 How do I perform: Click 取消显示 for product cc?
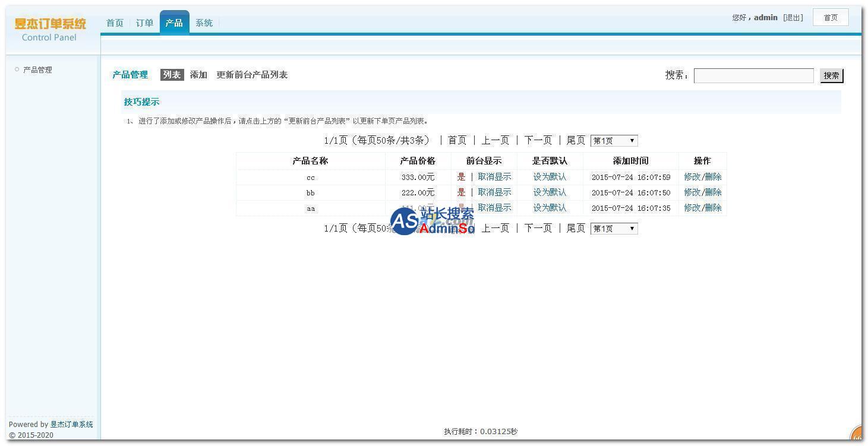point(494,177)
